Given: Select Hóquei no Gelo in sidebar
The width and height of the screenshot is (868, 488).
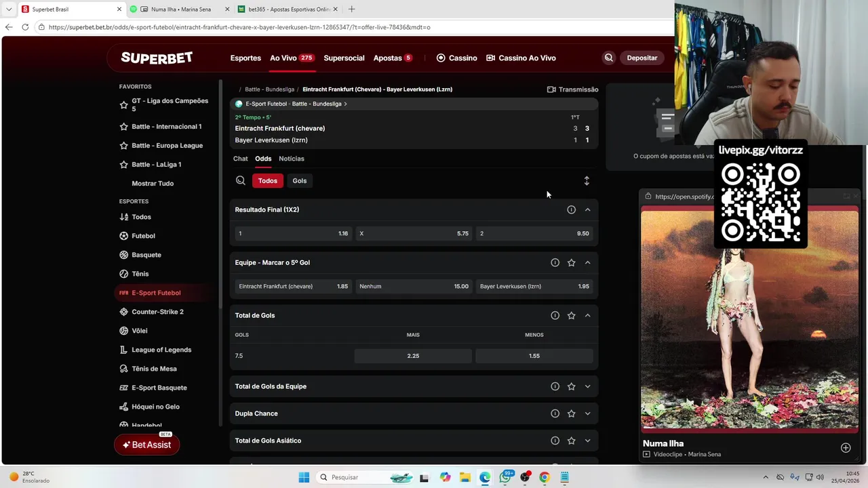Looking at the screenshot, I should click(155, 407).
